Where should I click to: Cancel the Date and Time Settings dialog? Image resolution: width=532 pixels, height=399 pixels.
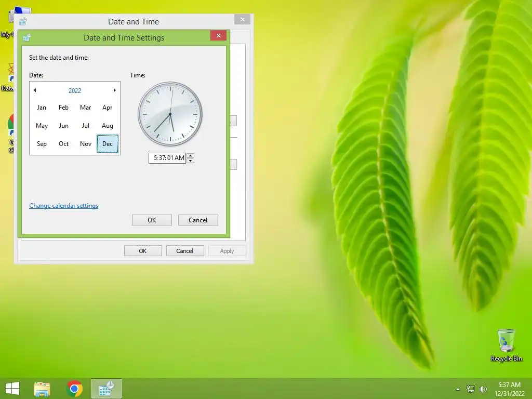198,220
